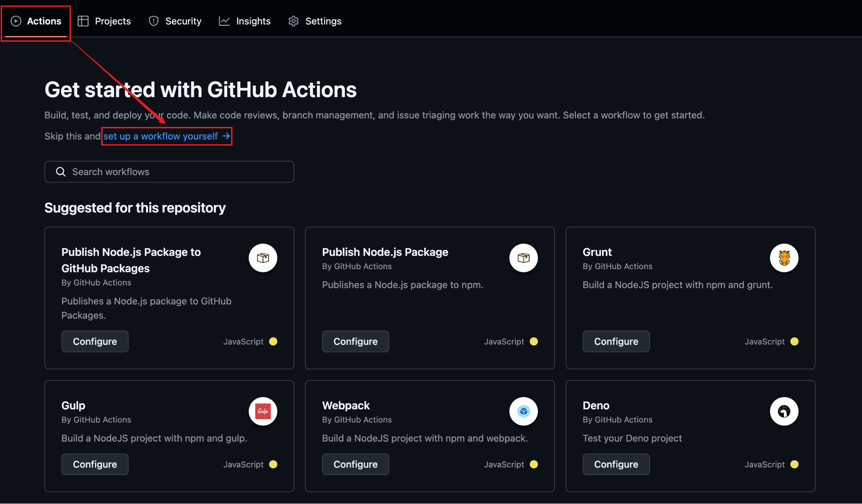Configure the Grunt workflow
Screen dimensions: 862x504
coord(616,341)
